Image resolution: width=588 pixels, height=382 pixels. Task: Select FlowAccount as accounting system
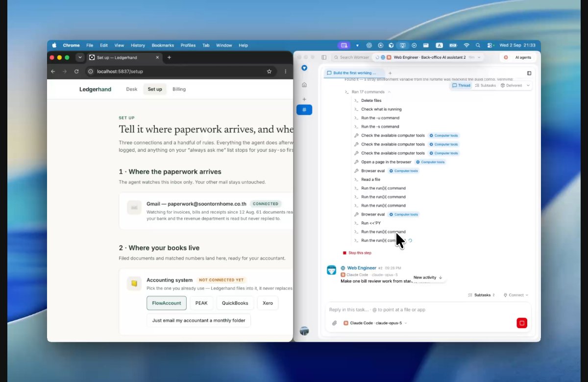167,303
